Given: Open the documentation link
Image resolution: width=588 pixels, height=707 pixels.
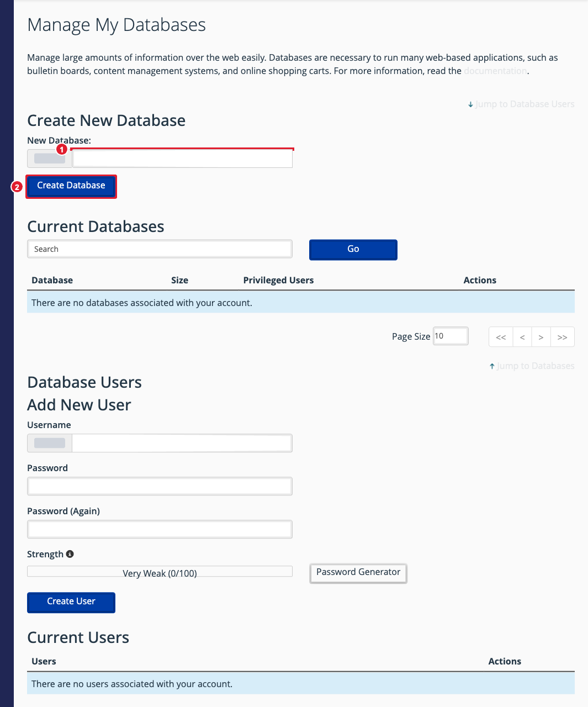Looking at the screenshot, I should pos(495,71).
